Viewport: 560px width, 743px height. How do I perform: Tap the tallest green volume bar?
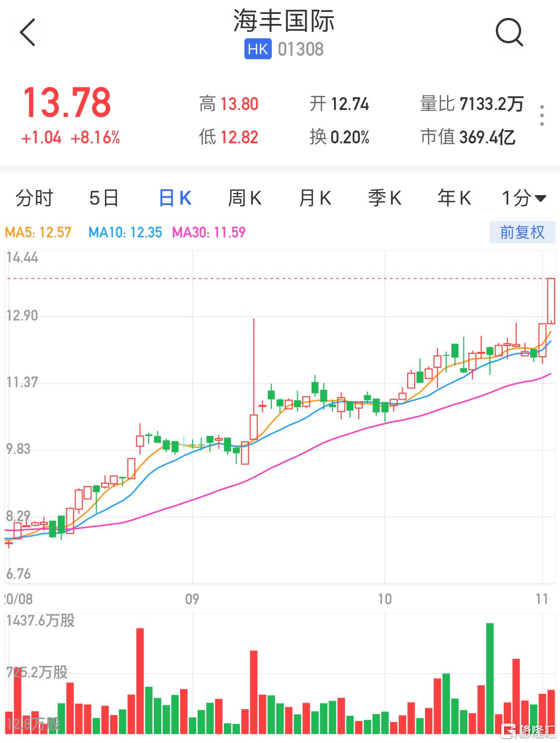click(x=490, y=678)
